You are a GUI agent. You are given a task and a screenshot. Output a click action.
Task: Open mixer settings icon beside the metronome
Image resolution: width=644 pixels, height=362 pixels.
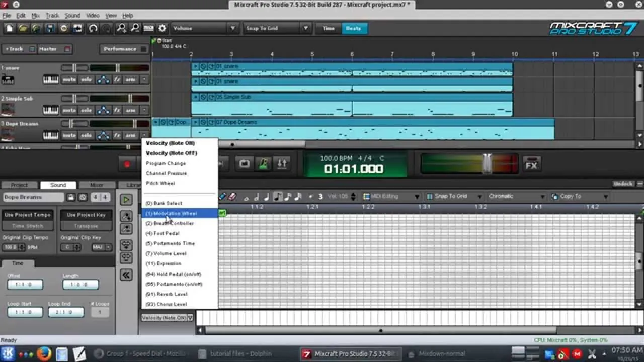click(x=282, y=164)
